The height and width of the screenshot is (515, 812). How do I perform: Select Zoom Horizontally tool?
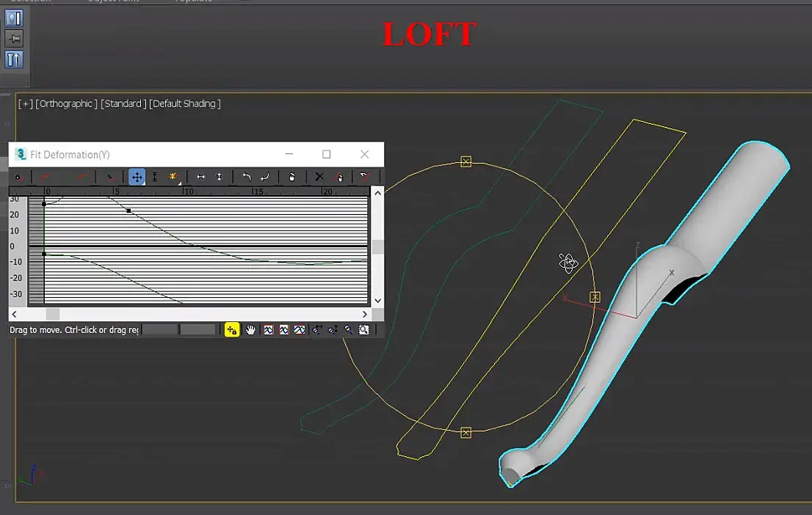point(317,329)
